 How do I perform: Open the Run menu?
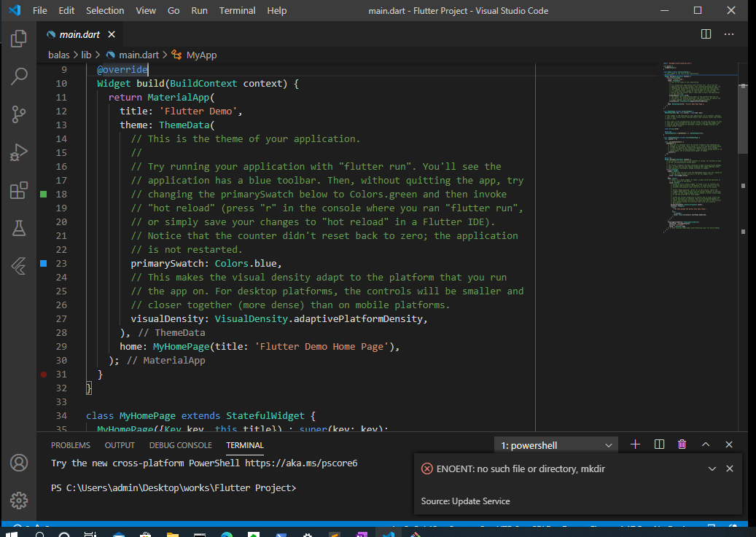pos(199,10)
